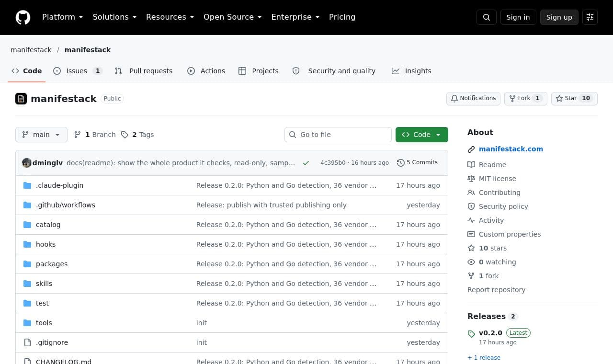Fork the manifestack repository
Viewport: 613px width, 364px height.
525,98
